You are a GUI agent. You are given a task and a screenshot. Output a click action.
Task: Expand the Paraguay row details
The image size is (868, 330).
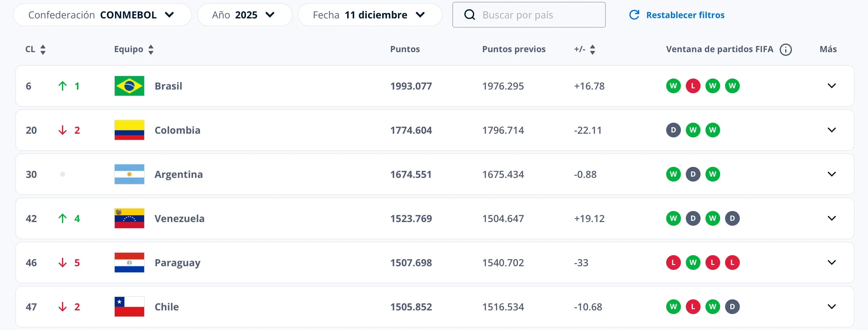click(832, 263)
